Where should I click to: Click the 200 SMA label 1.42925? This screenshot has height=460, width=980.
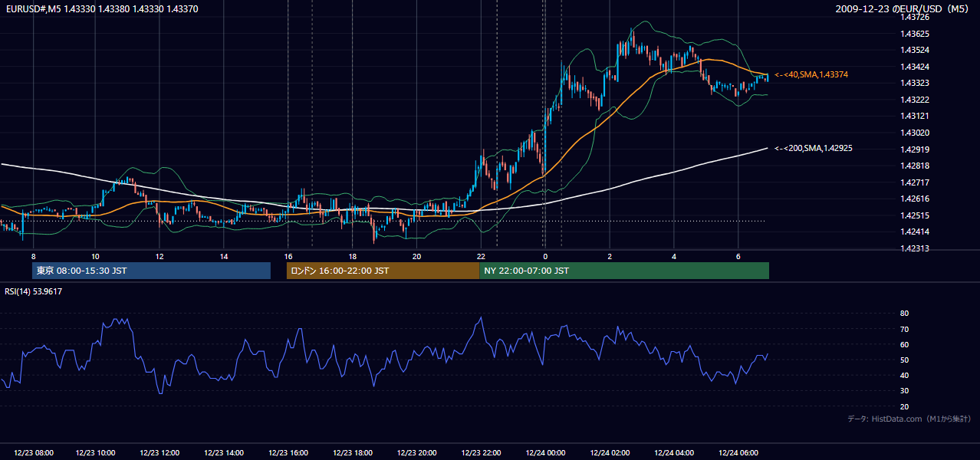click(814, 148)
